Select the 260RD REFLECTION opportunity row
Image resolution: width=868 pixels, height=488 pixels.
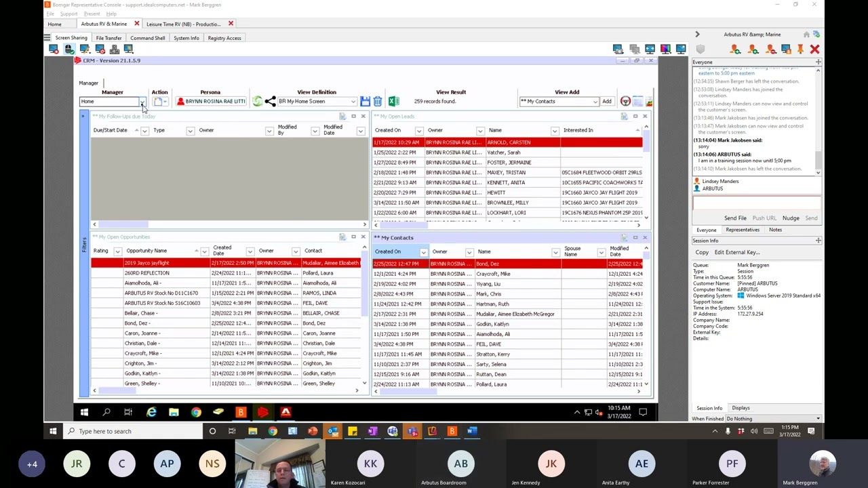(x=226, y=273)
